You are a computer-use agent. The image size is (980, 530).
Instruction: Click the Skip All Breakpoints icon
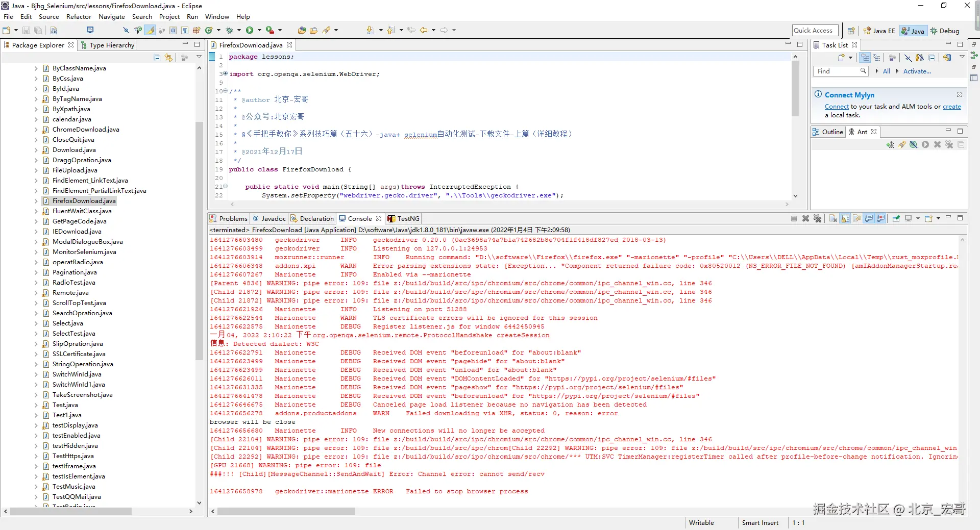pos(126,31)
